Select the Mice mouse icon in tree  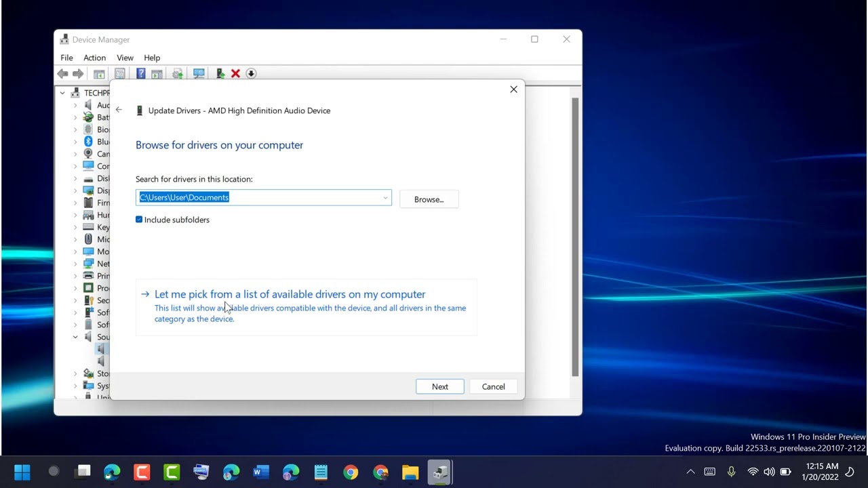tap(88, 239)
